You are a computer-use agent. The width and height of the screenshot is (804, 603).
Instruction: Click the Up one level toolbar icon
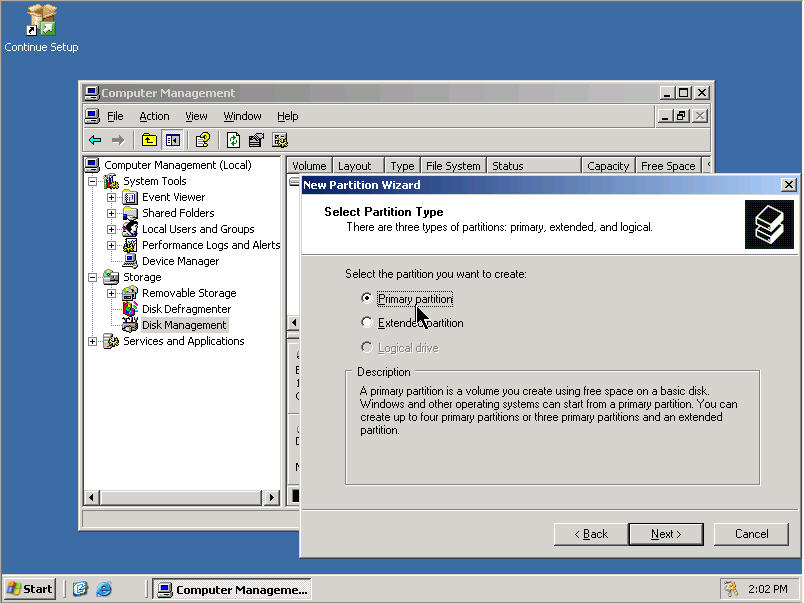149,140
